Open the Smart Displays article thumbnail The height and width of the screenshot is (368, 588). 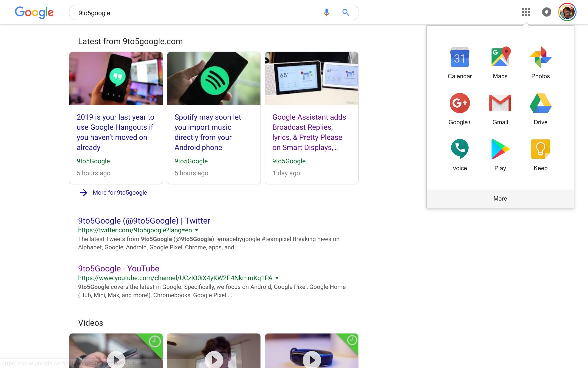click(x=311, y=78)
